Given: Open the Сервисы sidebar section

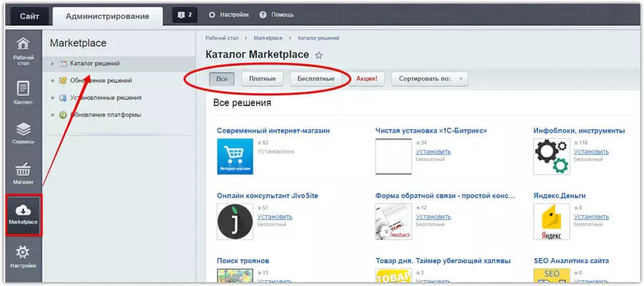Looking at the screenshot, I should point(24,133).
